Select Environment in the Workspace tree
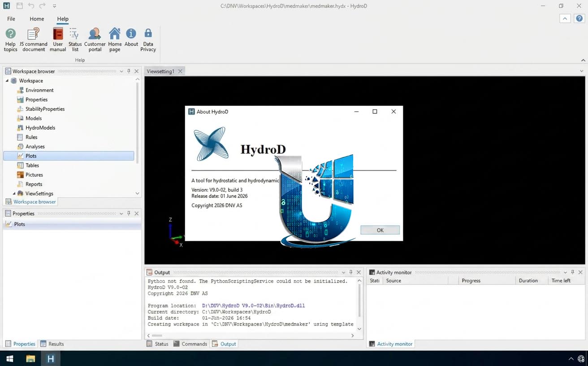588x366 pixels. 39,90
